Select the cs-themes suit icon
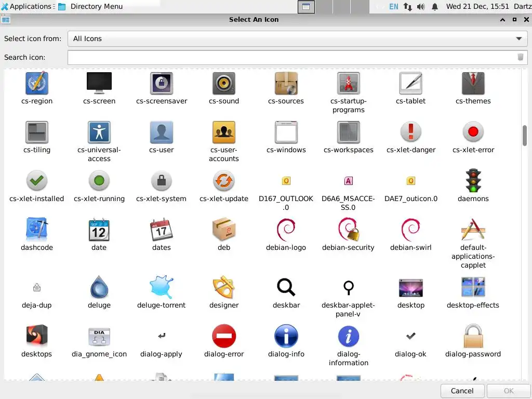Image resolution: width=532 pixels, height=399 pixels. tap(473, 83)
